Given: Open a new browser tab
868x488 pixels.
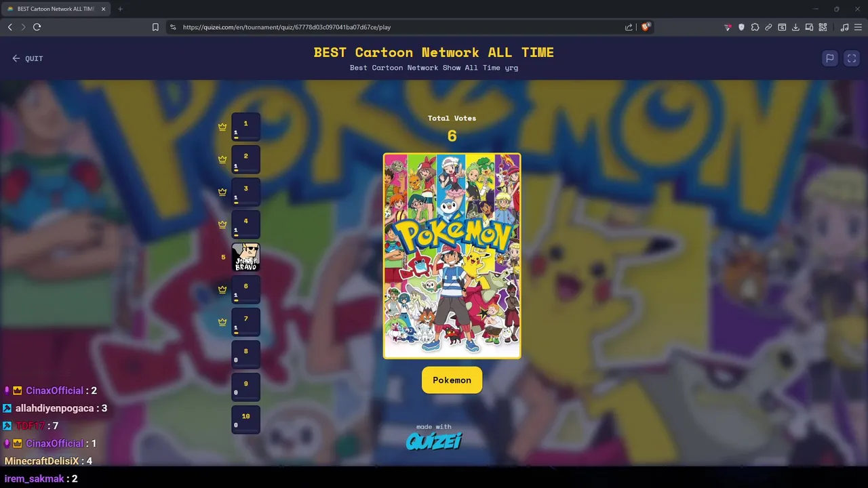Looking at the screenshot, I should (120, 9).
